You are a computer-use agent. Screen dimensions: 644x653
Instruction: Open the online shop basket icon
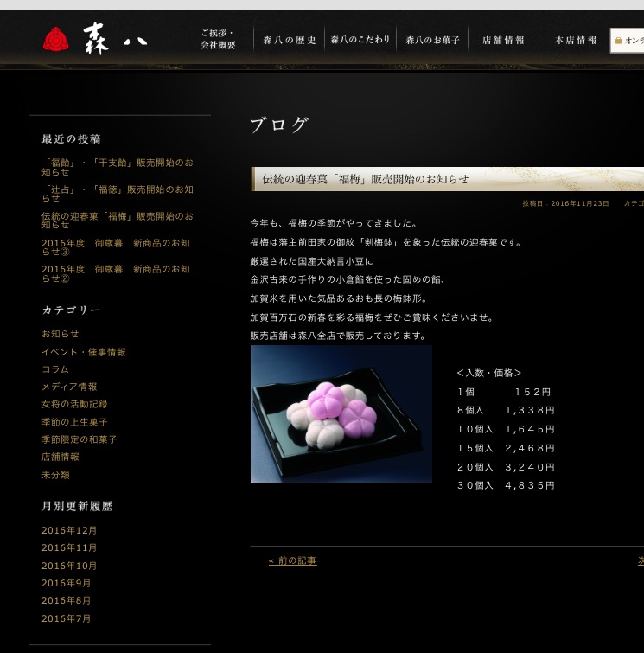pyautogui.click(x=619, y=41)
